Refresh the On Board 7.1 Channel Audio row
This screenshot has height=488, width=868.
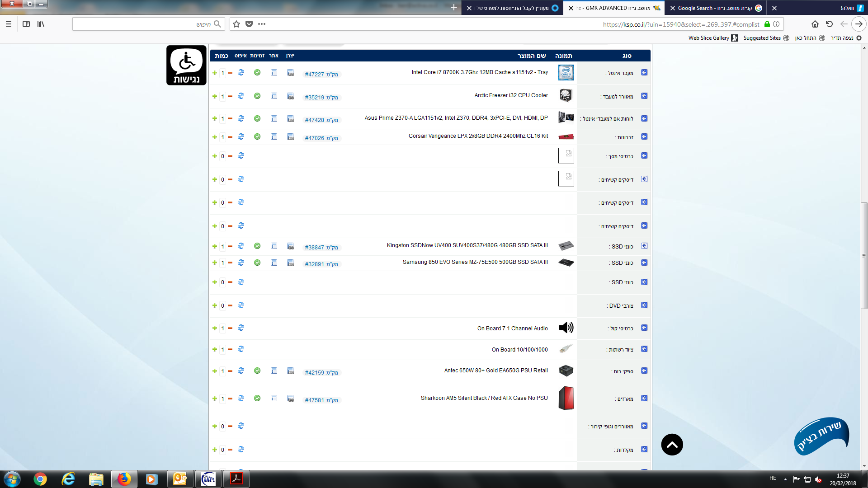coord(241,328)
